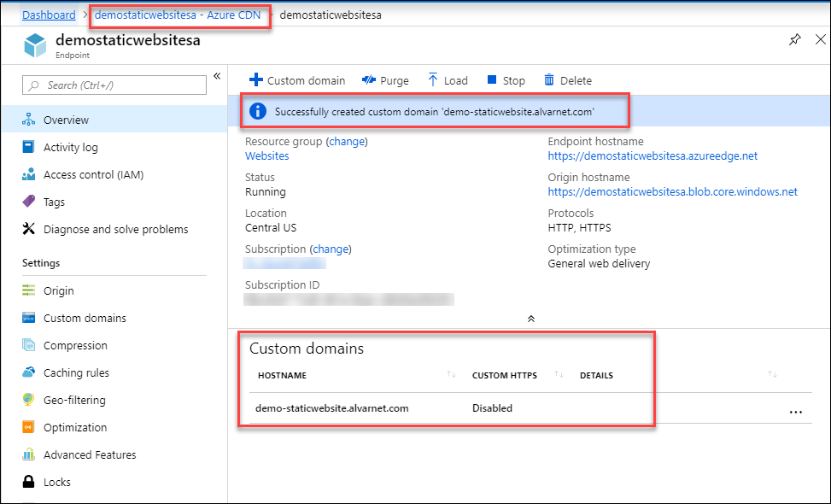831x504 pixels.
Task: Open the Tags menu item
Action: coord(114,202)
